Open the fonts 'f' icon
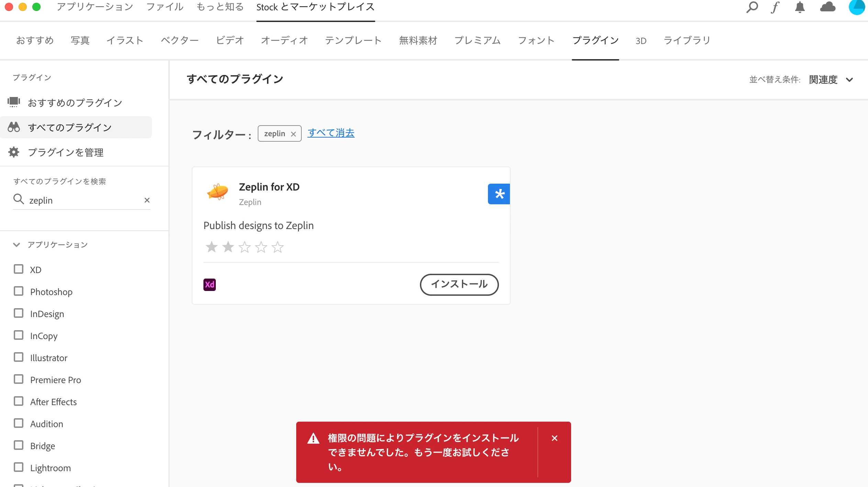This screenshot has width=868, height=487. point(775,7)
